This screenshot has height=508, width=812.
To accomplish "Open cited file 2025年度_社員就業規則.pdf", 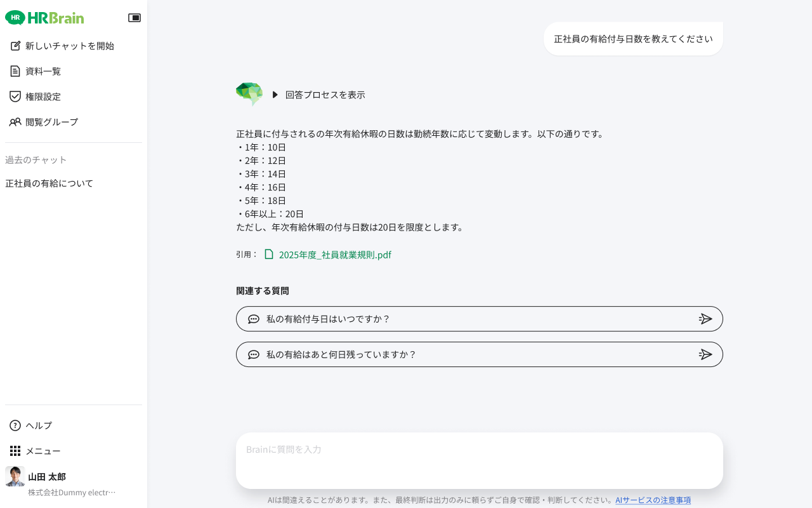I will click(335, 255).
